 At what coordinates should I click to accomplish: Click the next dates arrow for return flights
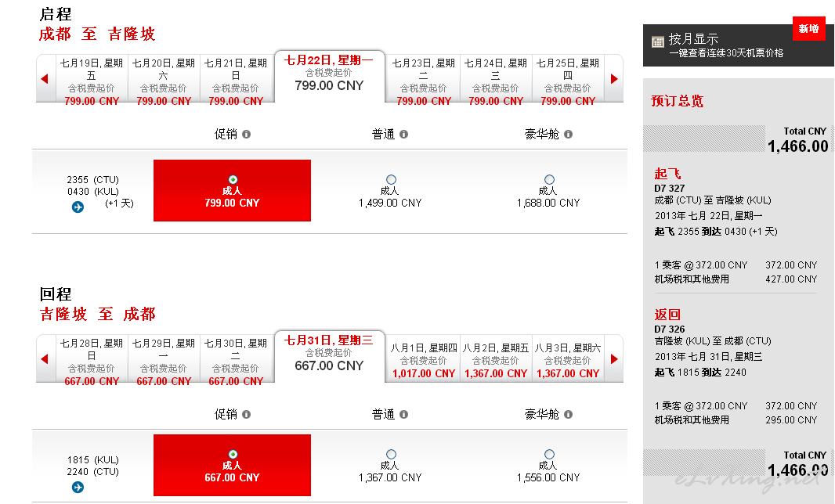pos(614,359)
